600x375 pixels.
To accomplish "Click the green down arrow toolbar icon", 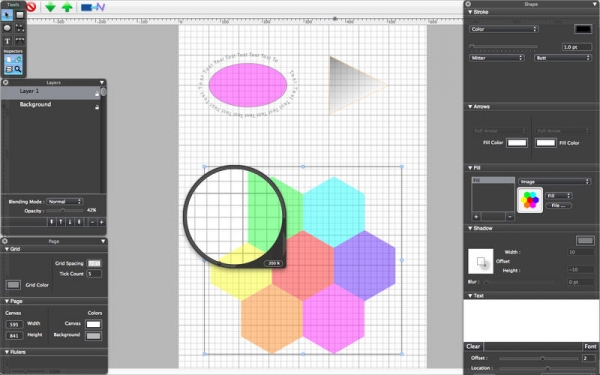I will [x=50, y=7].
